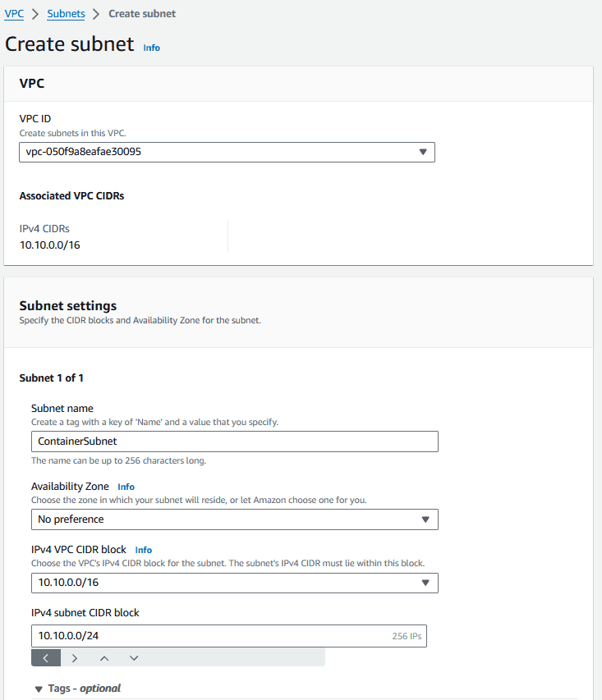Image resolution: width=602 pixels, height=700 pixels.
Task: Open Info link next to Create subnet
Action: (x=151, y=48)
